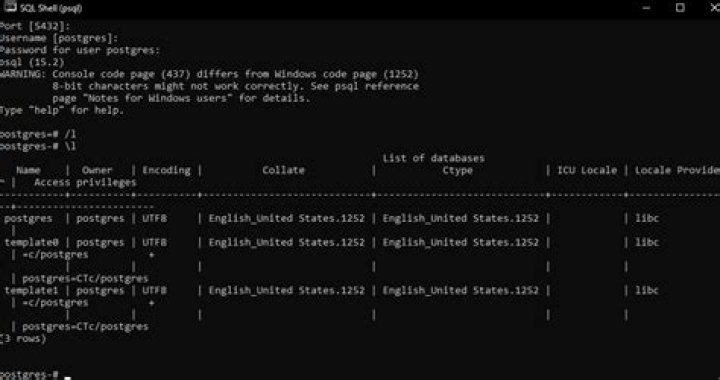This screenshot has height=380, width=720.
Task: Click the 'WARNING: Console code page' line
Action: (x=209, y=74)
